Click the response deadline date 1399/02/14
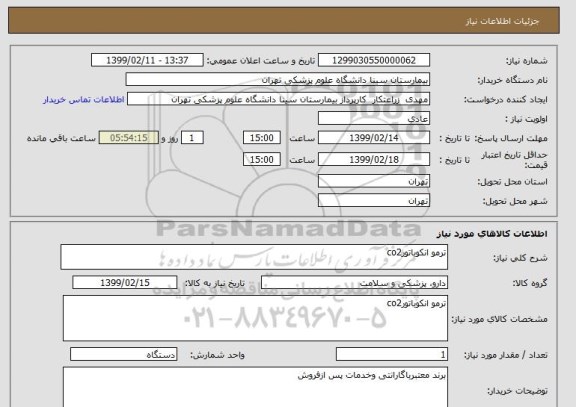This screenshot has height=407, width=576. pos(374,138)
